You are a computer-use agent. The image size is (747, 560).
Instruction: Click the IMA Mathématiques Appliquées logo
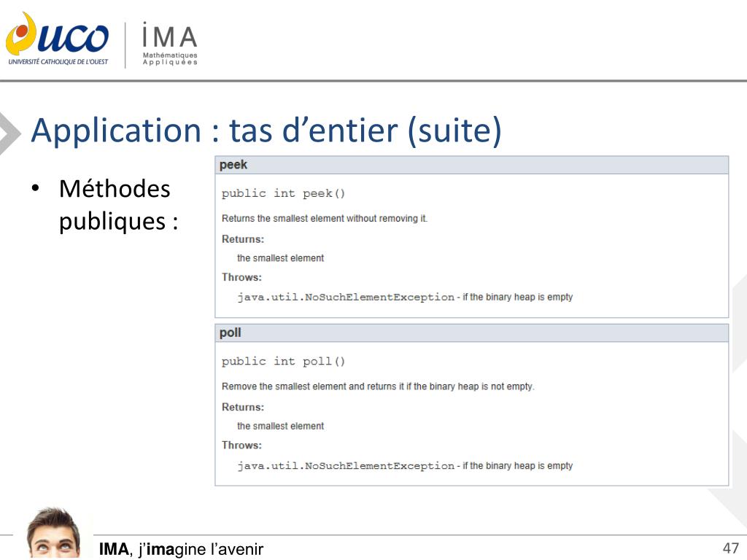coord(169,44)
